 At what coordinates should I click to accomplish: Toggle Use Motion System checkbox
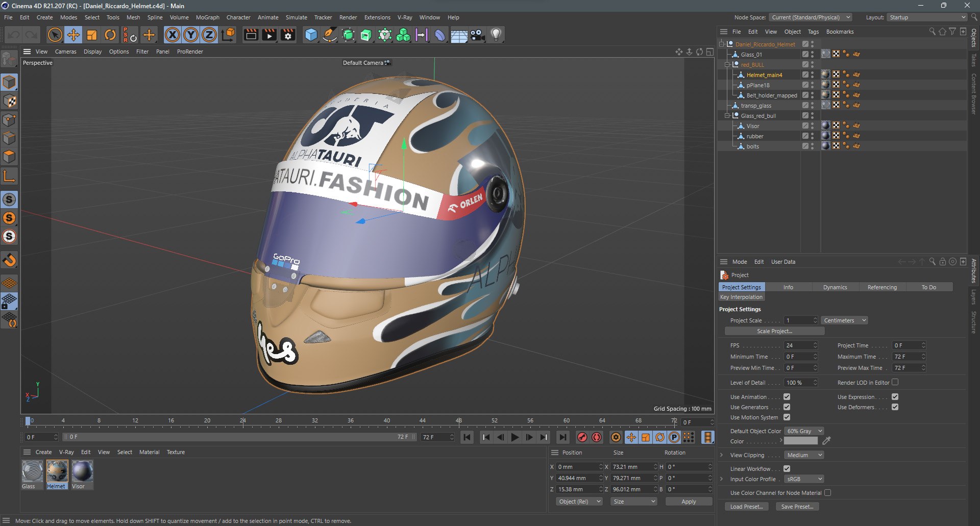click(x=787, y=417)
